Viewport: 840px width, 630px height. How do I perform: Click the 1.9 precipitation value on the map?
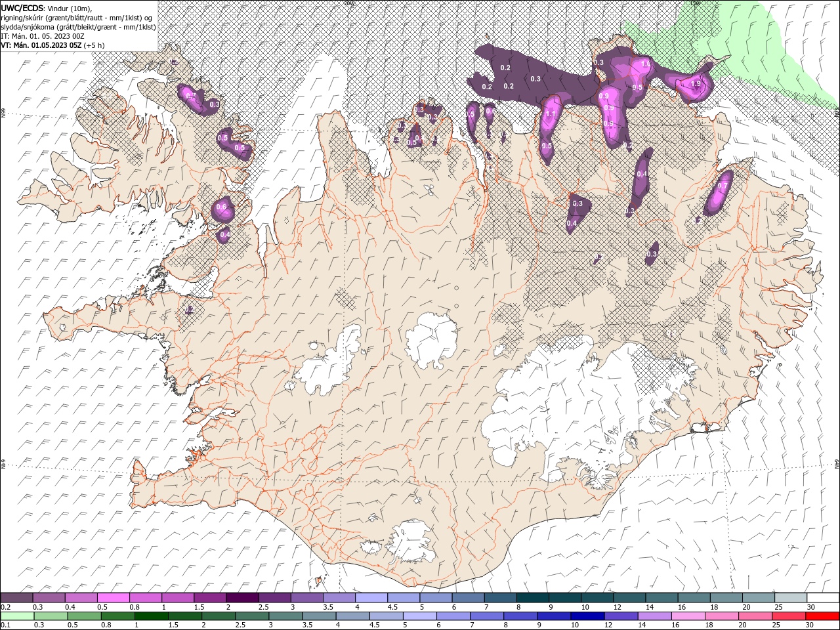(x=696, y=84)
